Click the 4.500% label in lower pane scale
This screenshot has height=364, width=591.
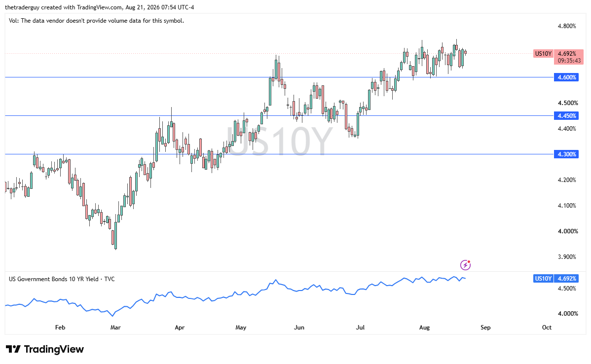(x=567, y=289)
